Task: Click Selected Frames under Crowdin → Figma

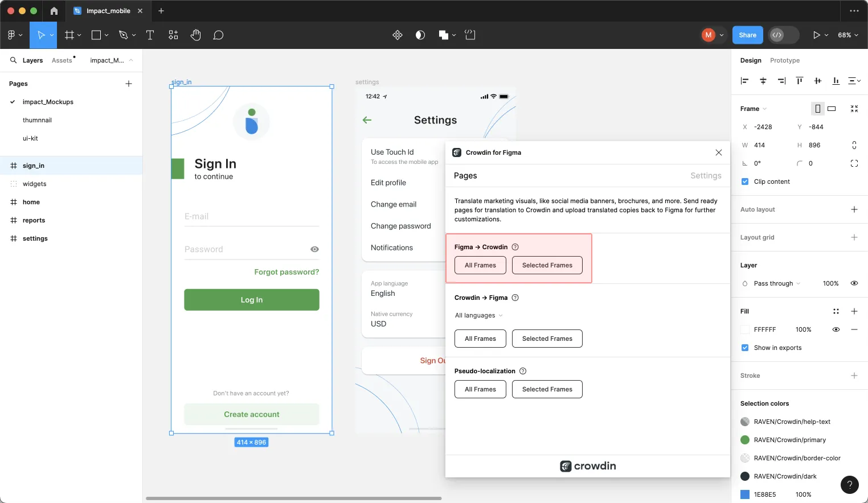Action: [547, 339]
